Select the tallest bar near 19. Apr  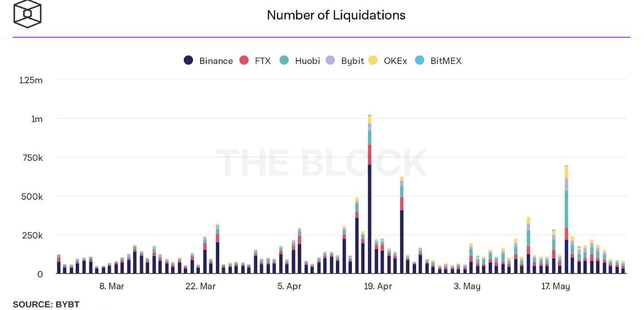pyautogui.click(x=370, y=194)
